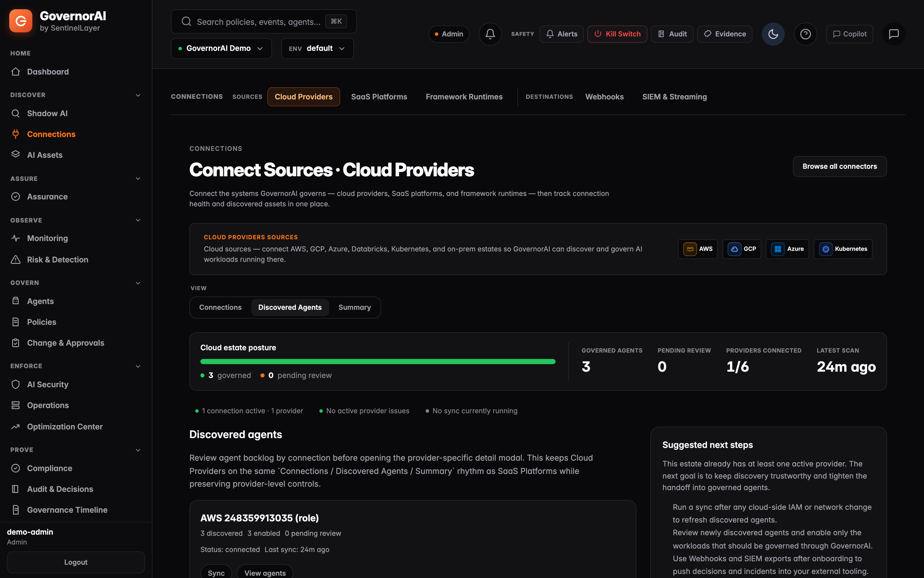
Task: Click View agents for AWS connection
Action: [265, 572]
